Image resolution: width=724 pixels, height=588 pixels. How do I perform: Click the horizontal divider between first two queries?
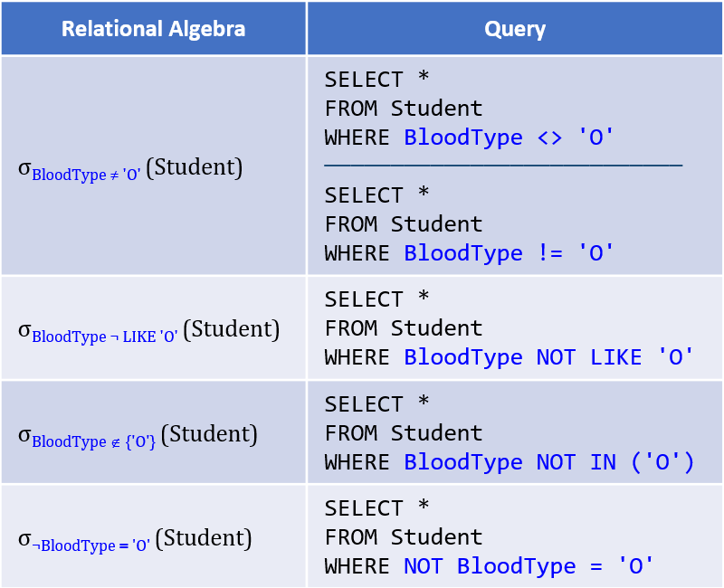pyautogui.click(x=503, y=165)
